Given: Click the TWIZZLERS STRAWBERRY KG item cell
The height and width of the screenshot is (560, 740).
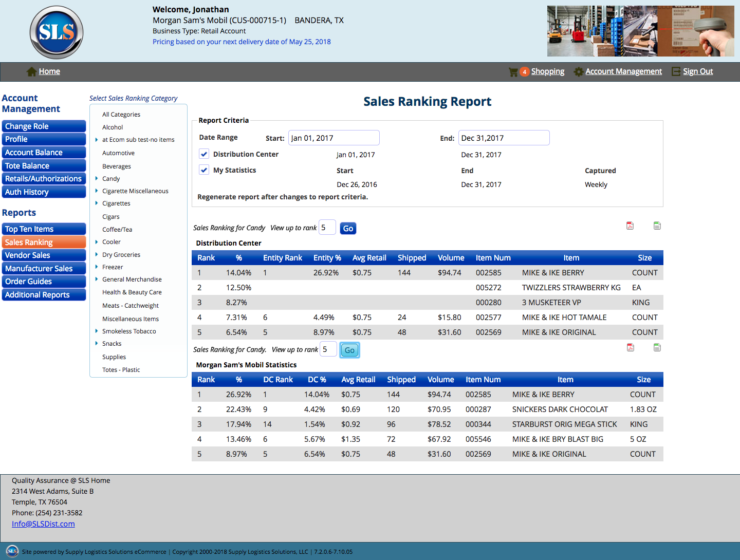Looking at the screenshot, I should 571,288.
